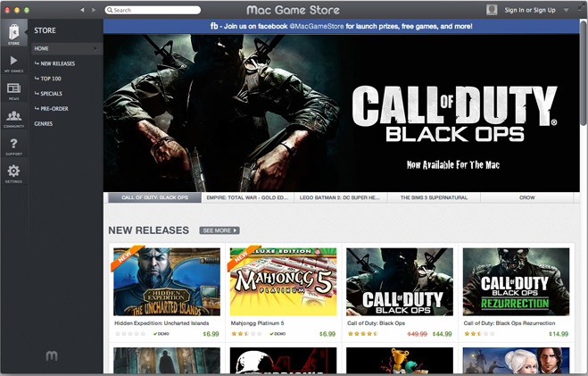Select Empire: Total War Gold tab
The height and width of the screenshot is (376, 588).
pos(247,197)
